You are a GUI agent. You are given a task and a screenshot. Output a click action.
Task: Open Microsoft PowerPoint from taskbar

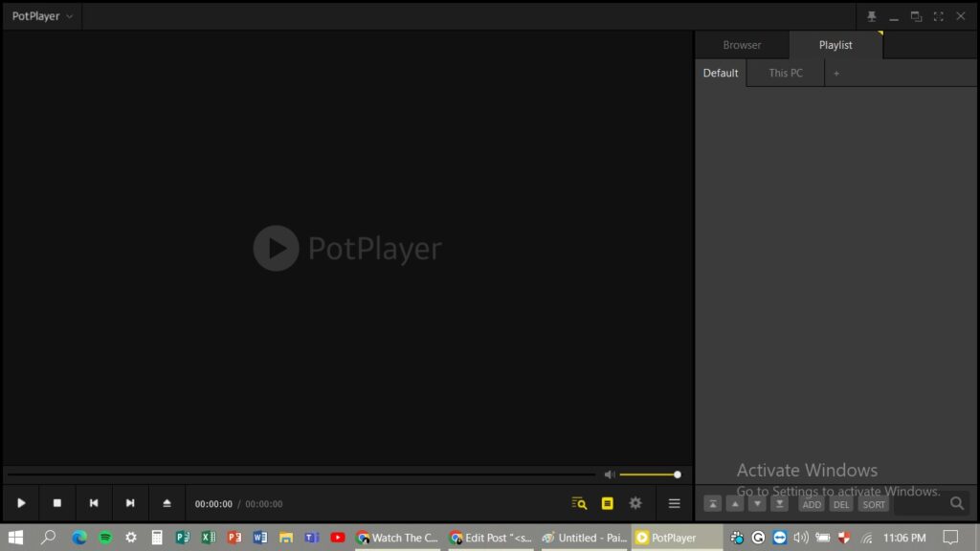tap(234, 538)
